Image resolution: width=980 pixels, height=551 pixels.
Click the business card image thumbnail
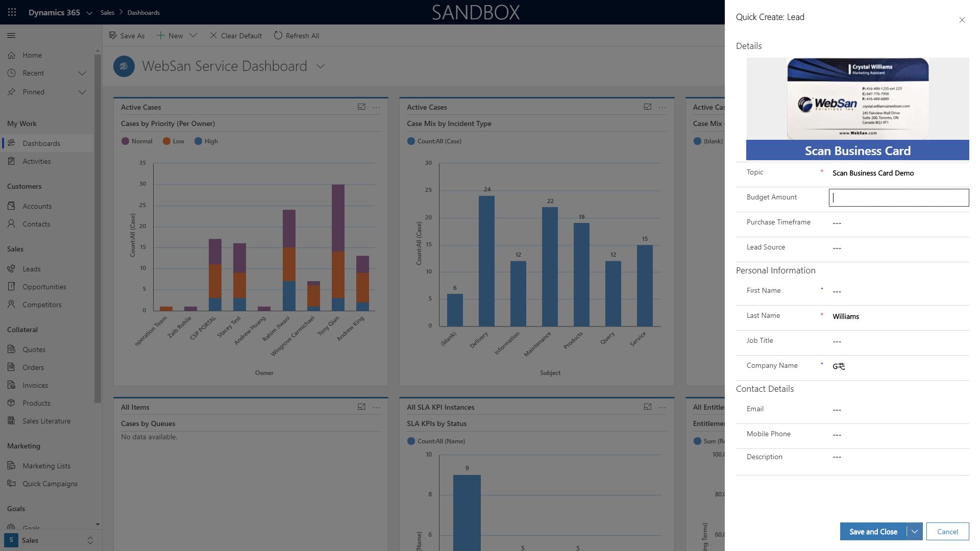point(857,98)
